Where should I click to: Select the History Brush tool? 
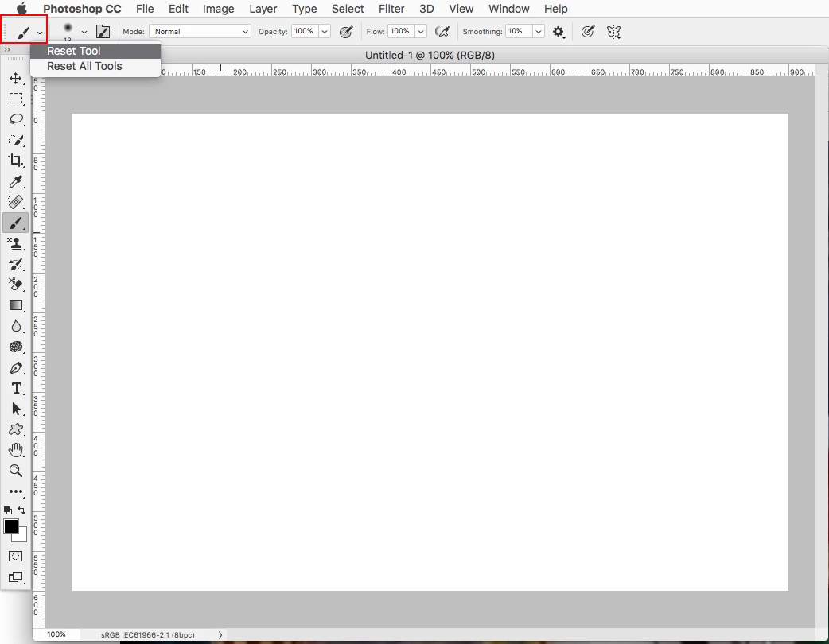[x=16, y=264]
